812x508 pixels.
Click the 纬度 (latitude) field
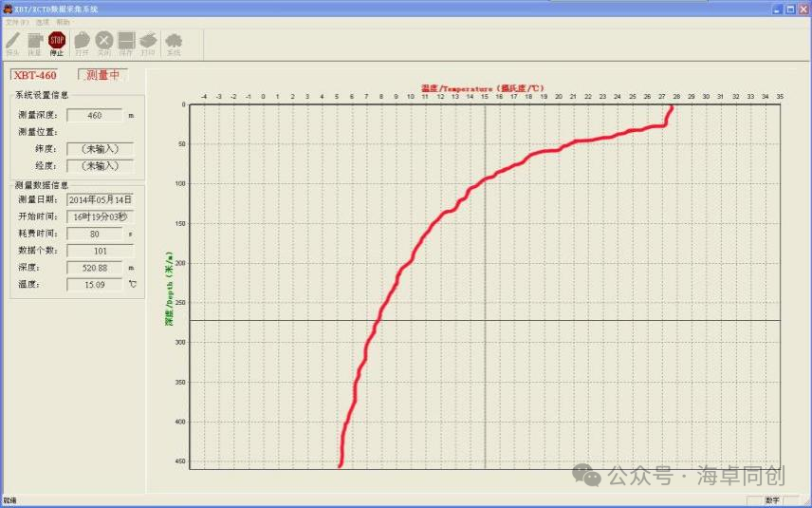tap(100, 149)
